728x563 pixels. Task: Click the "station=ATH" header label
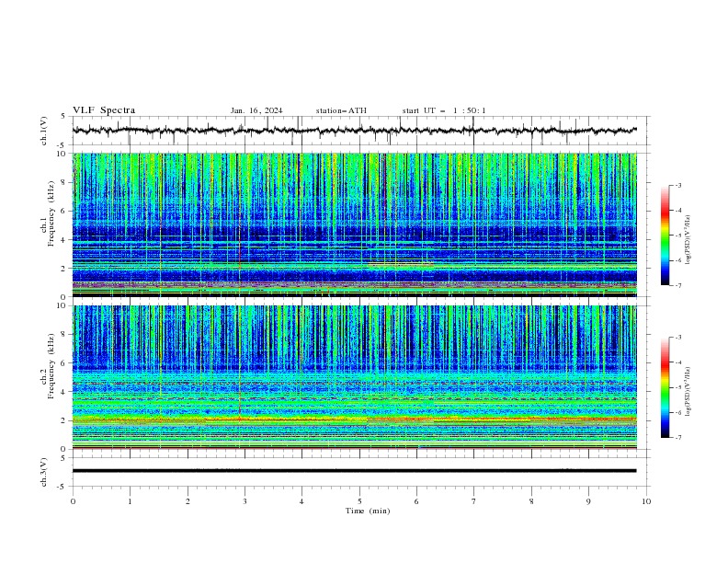[341, 110]
